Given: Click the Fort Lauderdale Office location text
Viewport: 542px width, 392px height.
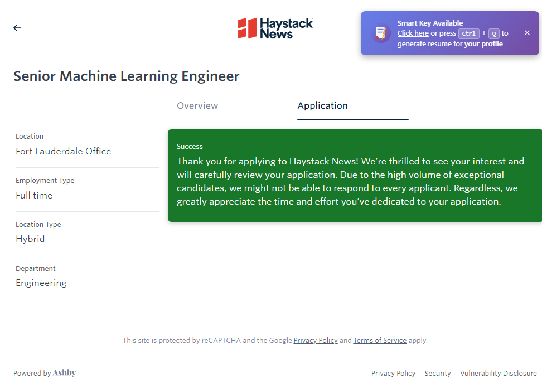Looking at the screenshot, I should click(63, 152).
